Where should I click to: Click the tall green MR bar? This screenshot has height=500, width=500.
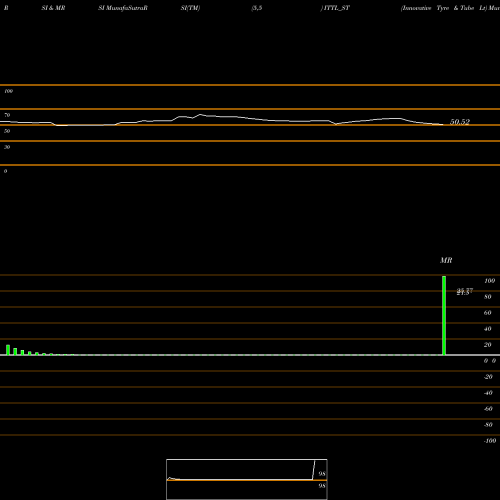(x=444, y=315)
